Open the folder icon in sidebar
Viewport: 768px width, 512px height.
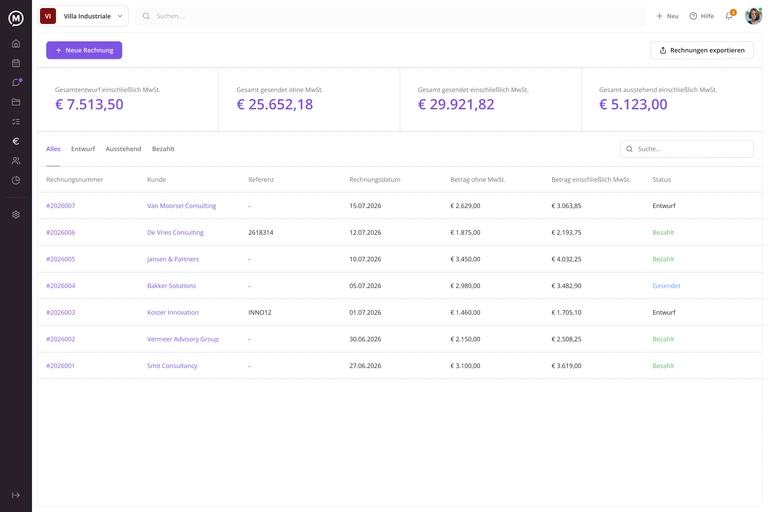(16, 102)
